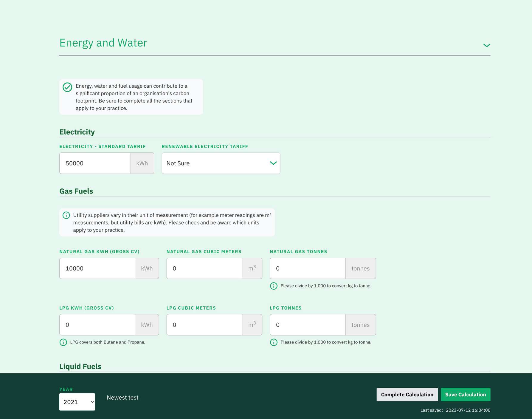Screen dimensions: 532x419
Task: Click the LPG kWh field
Action: 97,325
